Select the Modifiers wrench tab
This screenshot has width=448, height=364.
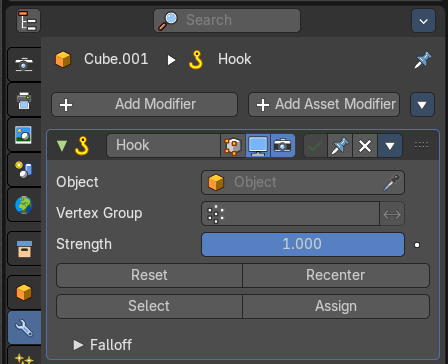tap(24, 328)
